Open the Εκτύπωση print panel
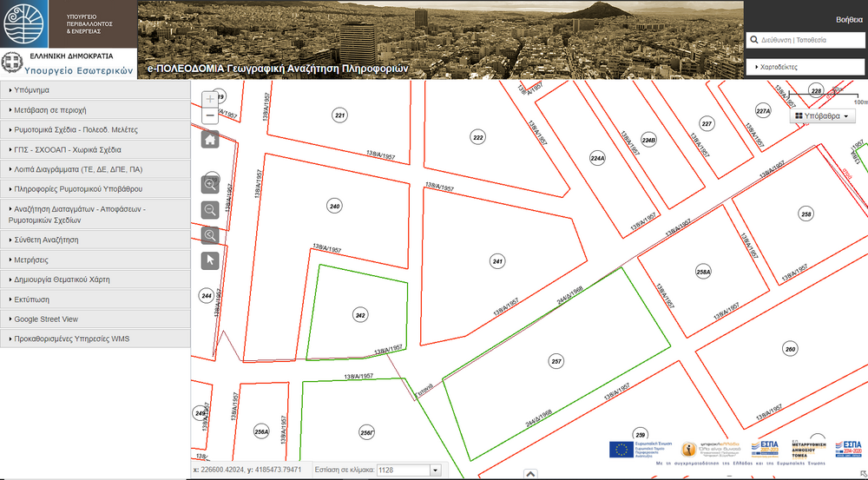Screen dimensions: 868x480 point(95,299)
